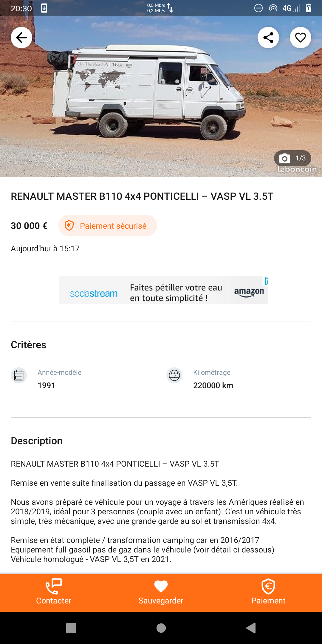
Task: Click the ad info icon on banner
Action: coord(266,281)
